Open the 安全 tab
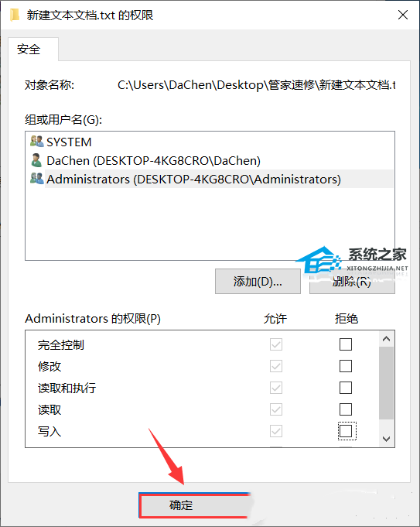The height and width of the screenshot is (527, 420). pos(29,50)
